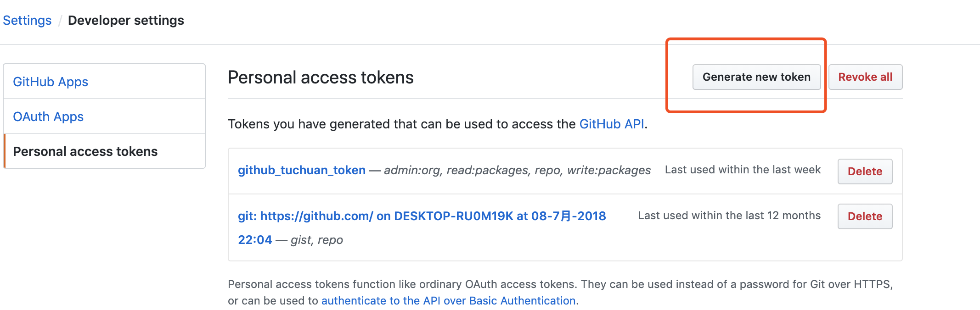Open the github_tuchuan_token token link
The image size is (980, 310).
pyautogui.click(x=302, y=170)
